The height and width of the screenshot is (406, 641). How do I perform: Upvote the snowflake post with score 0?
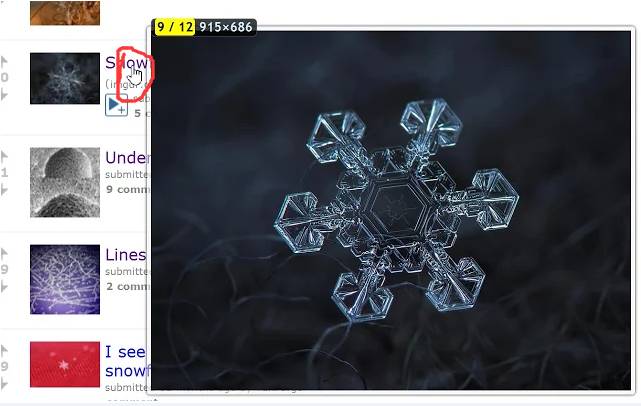pyautogui.click(x=4, y=62)
